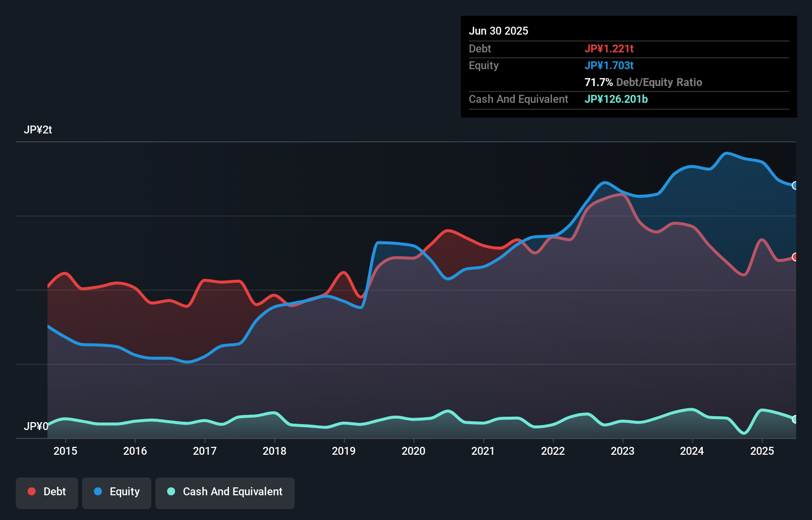Click the JP¥2t y-axis label

pos(38,130)
